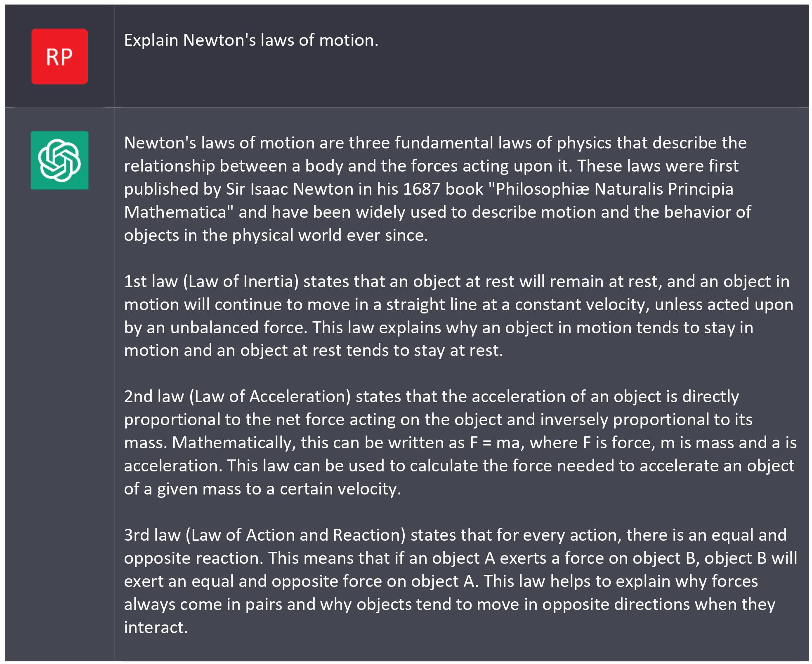This screenshot has height=664, width=812.
Task: Click 'of a given mass to a certain velocity.'
Action: (x=262, y=489)
